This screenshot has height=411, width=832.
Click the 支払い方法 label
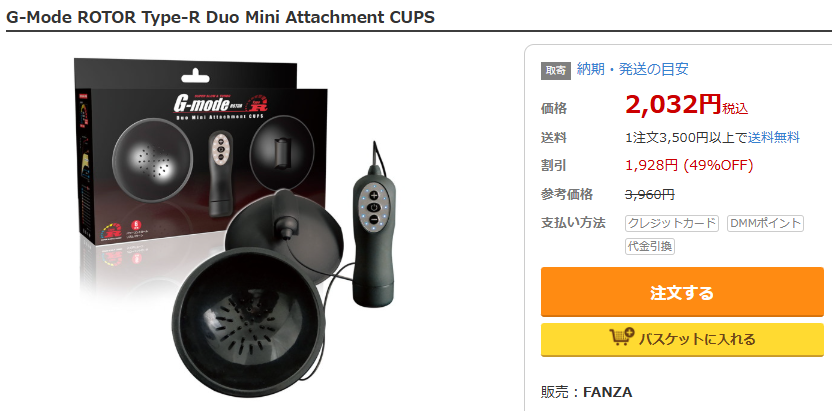573,223
